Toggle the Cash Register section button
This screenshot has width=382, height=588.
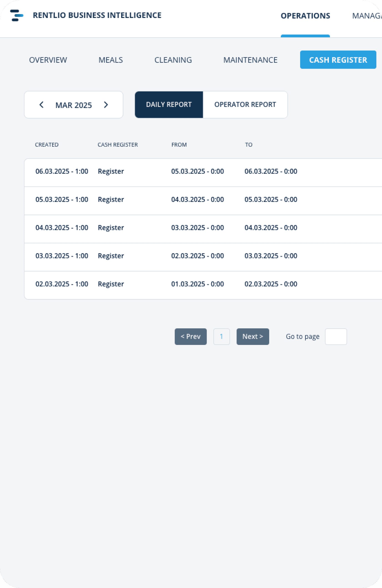338,60
